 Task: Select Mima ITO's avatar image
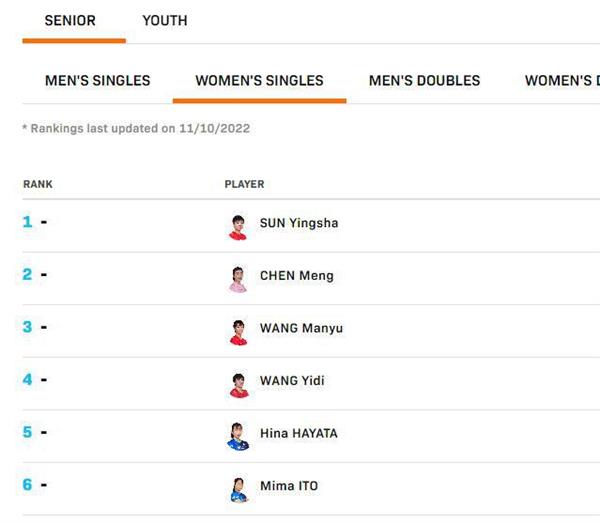click(239, 490)
